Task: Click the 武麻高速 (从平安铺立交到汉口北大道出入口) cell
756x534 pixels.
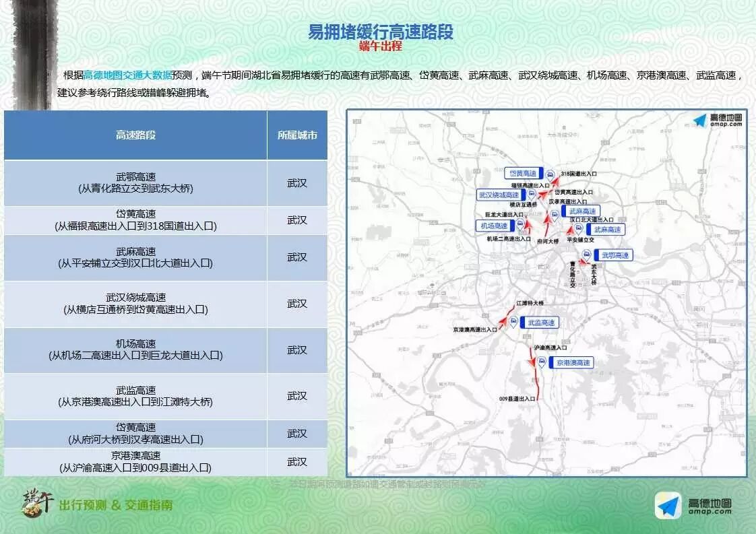Action: pyautogui.click(x=135, y=257)
